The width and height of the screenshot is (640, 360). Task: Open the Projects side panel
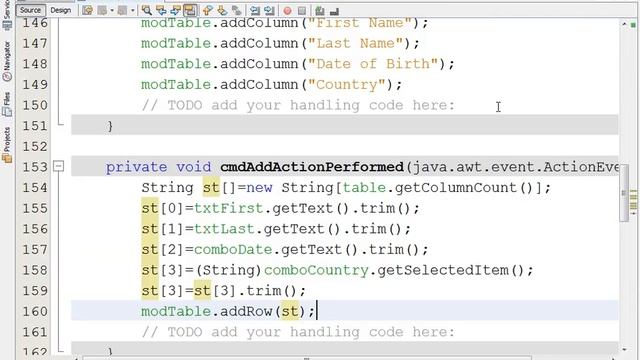point(7,145)
